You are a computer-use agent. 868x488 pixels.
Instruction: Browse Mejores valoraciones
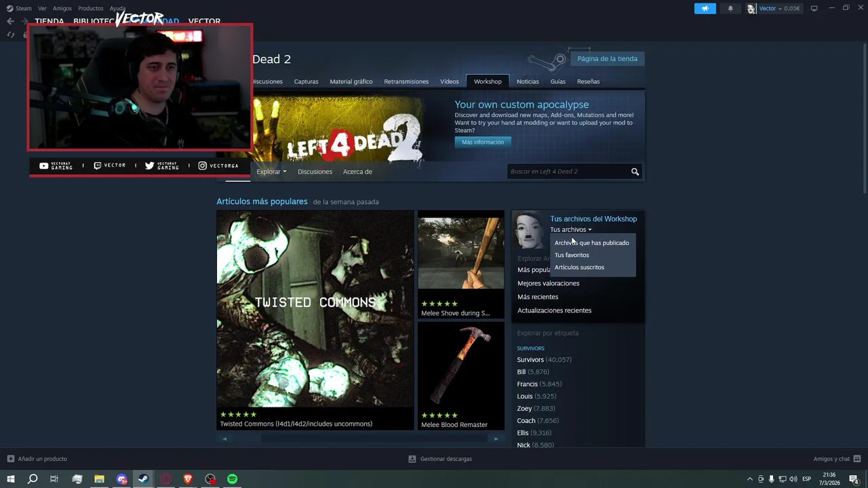tap(549, 283)
